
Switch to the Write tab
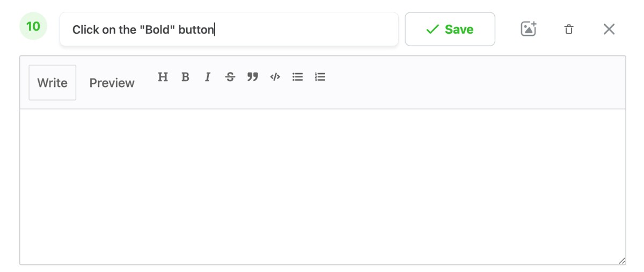(52, 83)
